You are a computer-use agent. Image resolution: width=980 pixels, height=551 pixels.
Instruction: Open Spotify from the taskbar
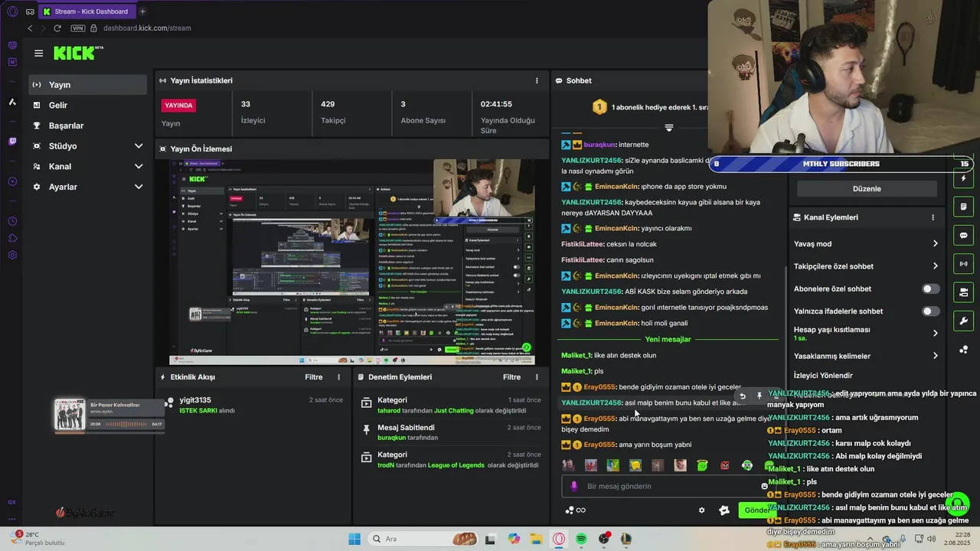point(582,539)
